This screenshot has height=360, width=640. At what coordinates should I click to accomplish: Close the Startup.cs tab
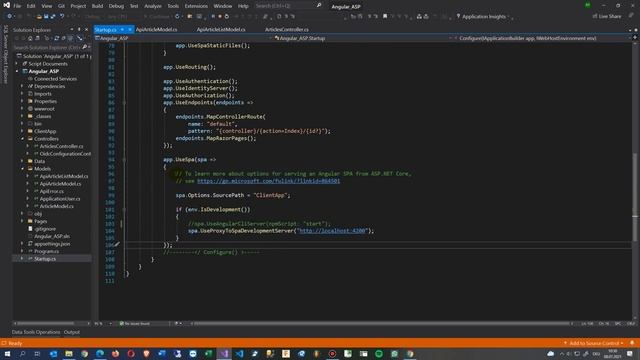pos(130,29)
